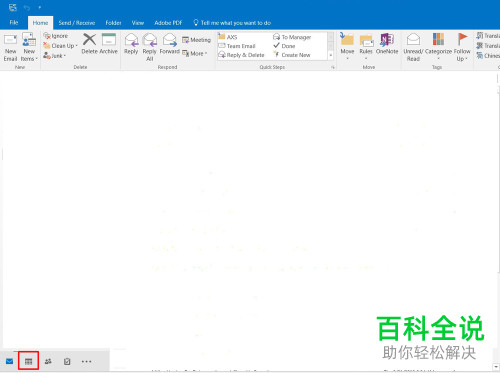Screen dimensions: 500x373
Task: Click Ignore conversation button
Action: click(56, 36)
